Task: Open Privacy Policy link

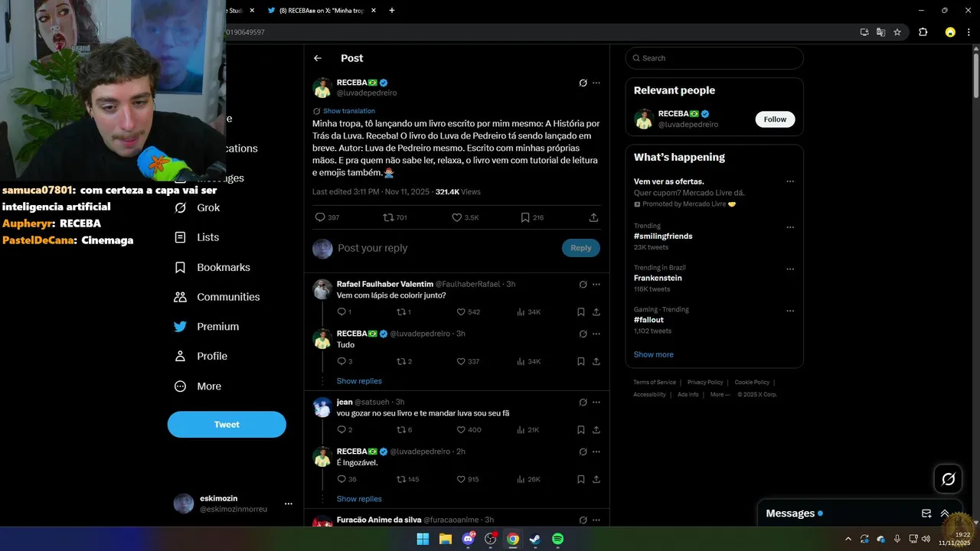Action: pyautogui.click(x=705, y=383)
